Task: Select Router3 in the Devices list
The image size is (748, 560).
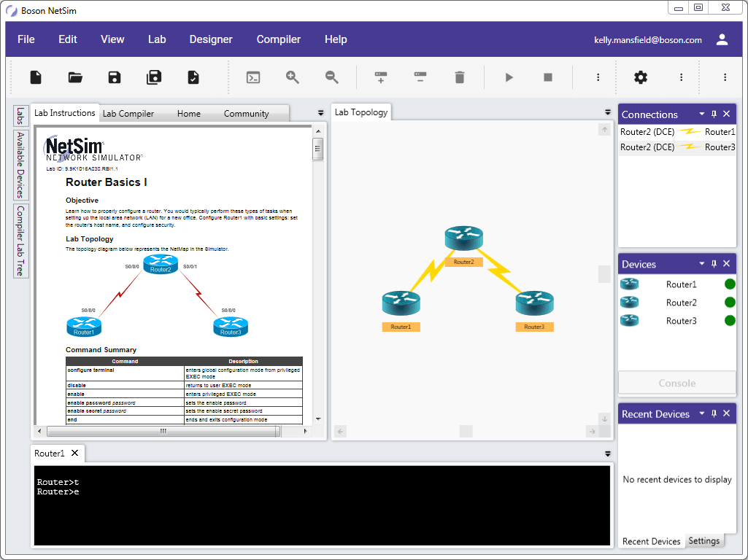Action: point(681,321)
